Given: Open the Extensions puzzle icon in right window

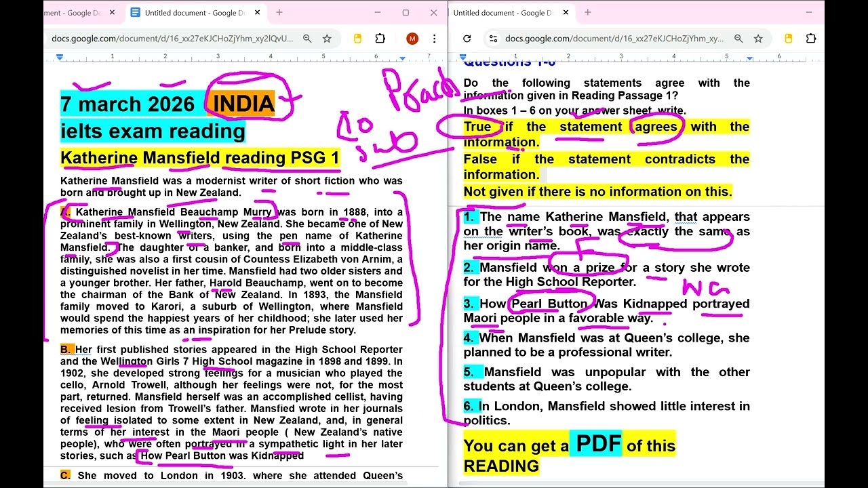Looking at the screenshot, I should coord(810,39).
